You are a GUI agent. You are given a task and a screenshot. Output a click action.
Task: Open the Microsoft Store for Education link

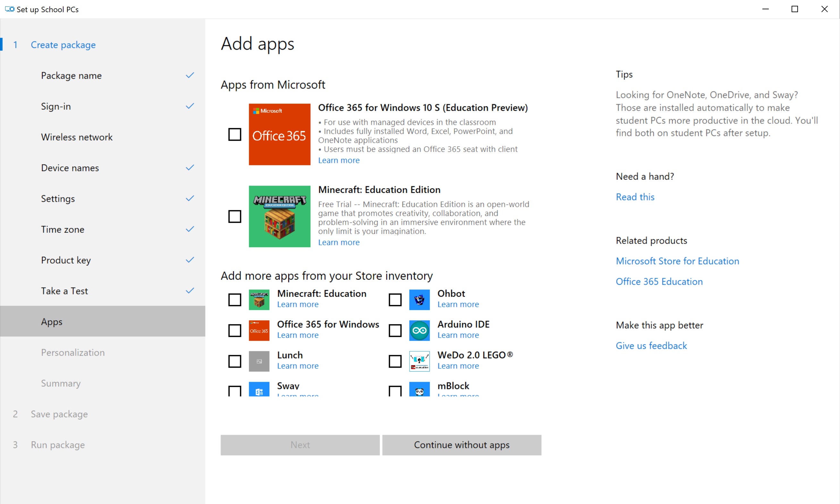pos(677,261)
